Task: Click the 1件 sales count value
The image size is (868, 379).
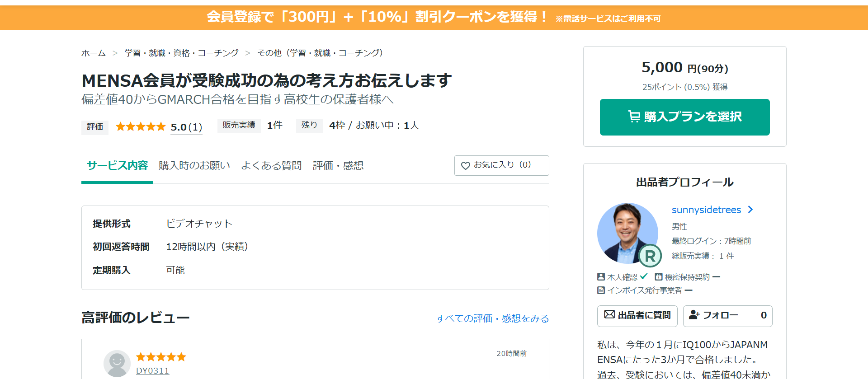Action: coord(274,125)
